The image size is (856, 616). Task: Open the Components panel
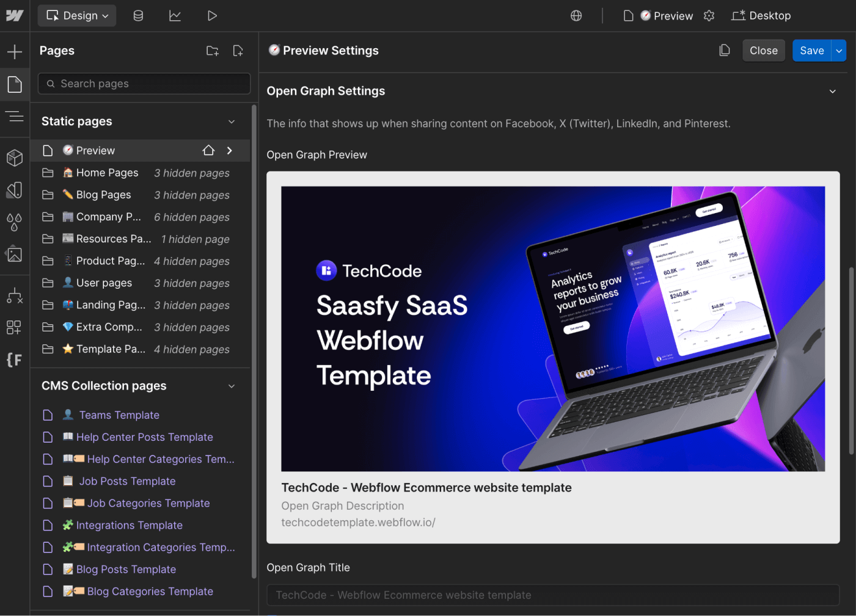15,158
